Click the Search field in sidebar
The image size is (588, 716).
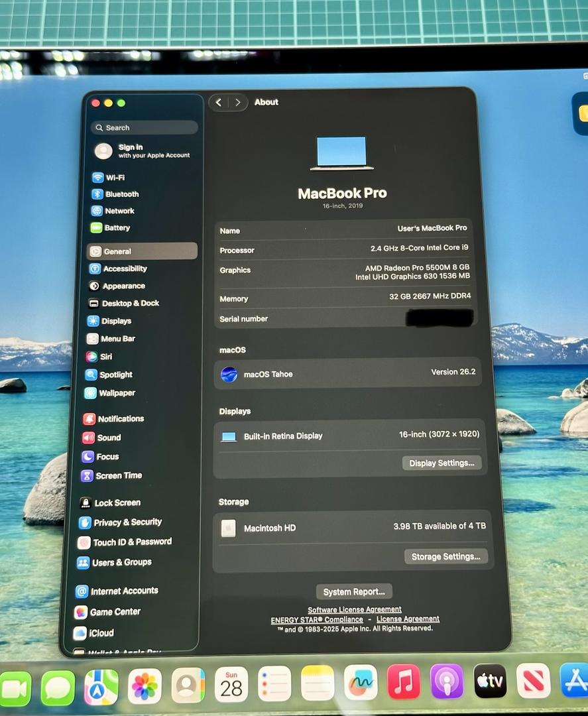[145, 127]
